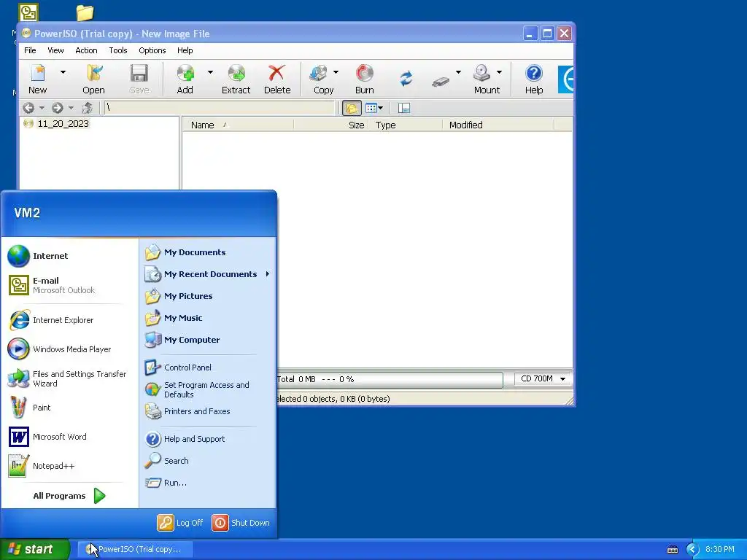
Task: Open the view mode dropdown button
Action: point(374,108)
